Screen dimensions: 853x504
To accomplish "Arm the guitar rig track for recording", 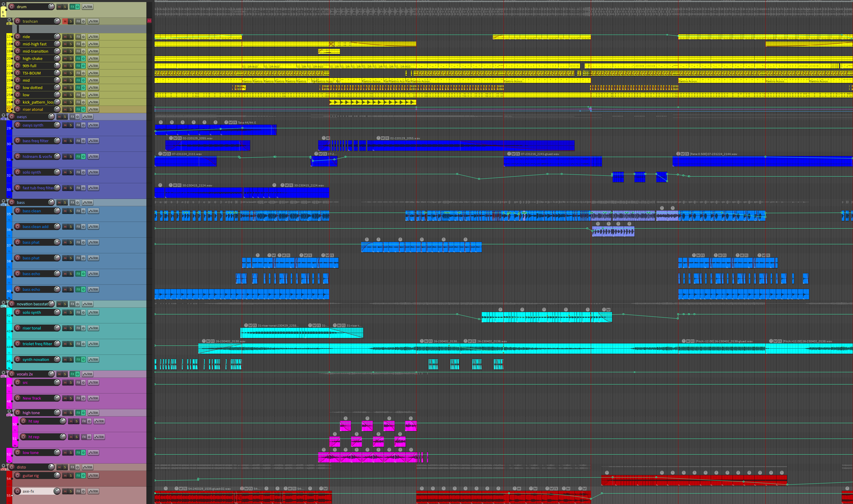I will click(x=17, y=475).
